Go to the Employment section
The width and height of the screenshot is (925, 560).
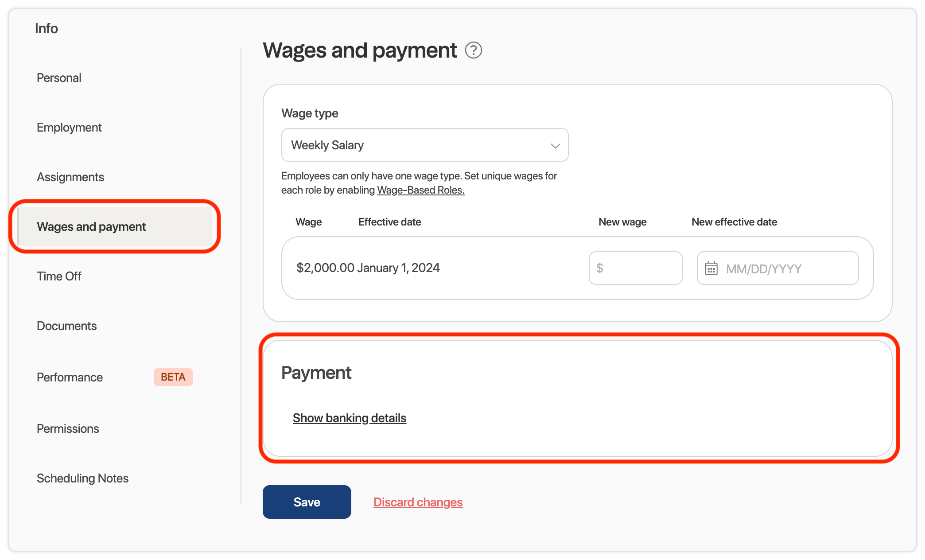[x=69, y=128]
